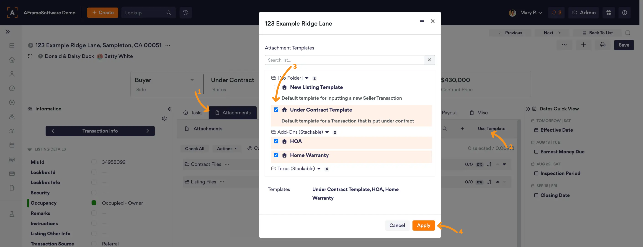644x247 pixels.
Task: Click the Contract Files 0% progress badge
Action: pos(479,164)
